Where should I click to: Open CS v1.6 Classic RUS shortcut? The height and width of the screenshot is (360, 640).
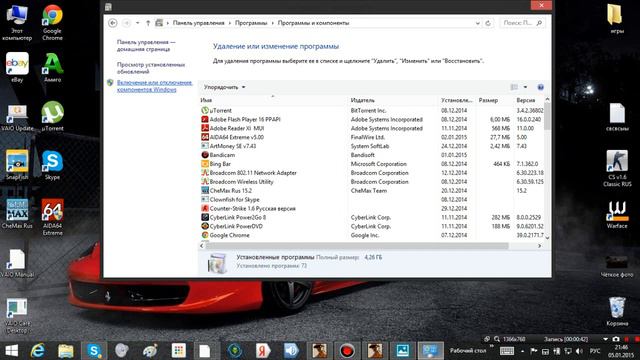tap(617, 169)
